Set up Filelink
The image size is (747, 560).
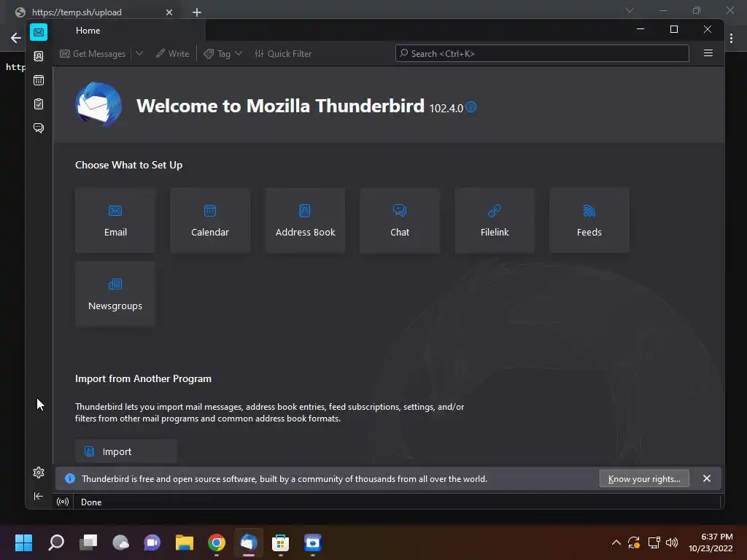tap(495, 220)
